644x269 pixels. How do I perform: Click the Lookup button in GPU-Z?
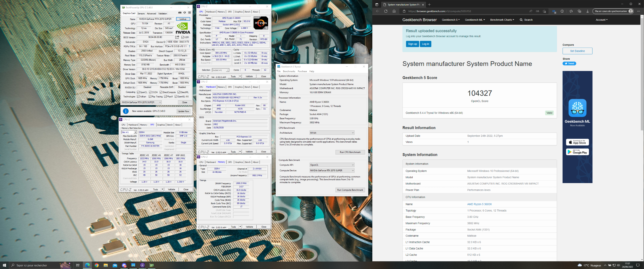[x=183, y=19]
